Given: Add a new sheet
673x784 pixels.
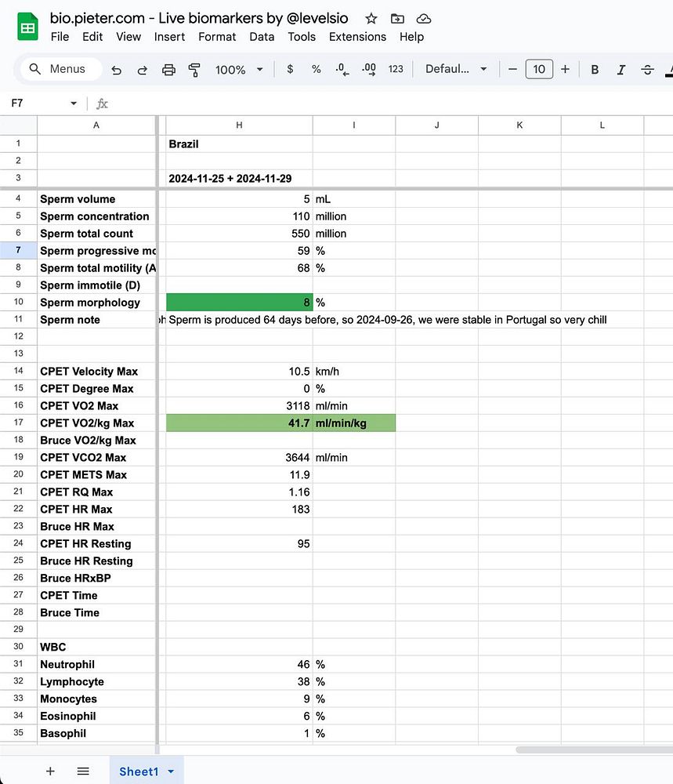Looking at the screenshot, I should pos(50,771).
